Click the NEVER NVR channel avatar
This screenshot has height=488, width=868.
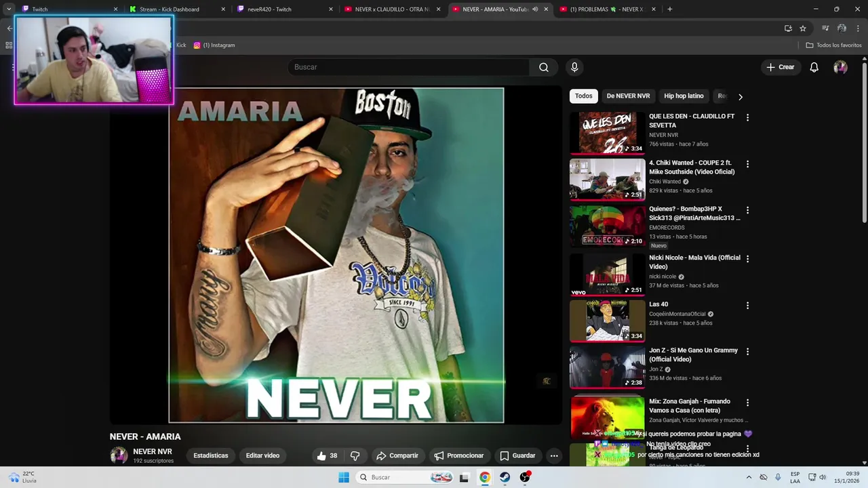119,455
